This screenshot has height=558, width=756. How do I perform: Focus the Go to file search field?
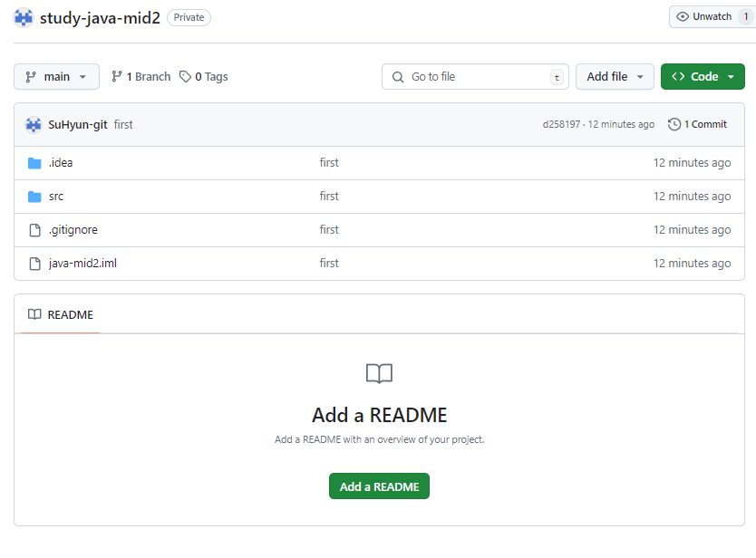pyautogui.click(x=475, y=77)
